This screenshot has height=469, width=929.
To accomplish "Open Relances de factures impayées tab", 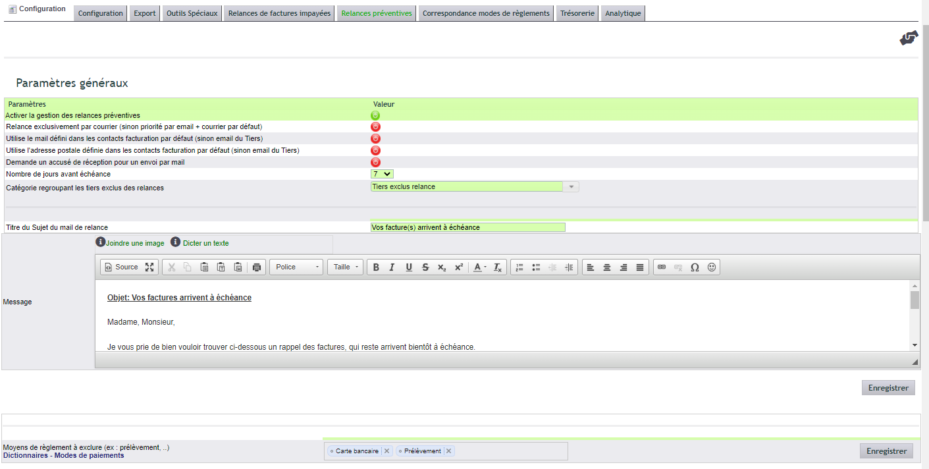I will (280, 13).
